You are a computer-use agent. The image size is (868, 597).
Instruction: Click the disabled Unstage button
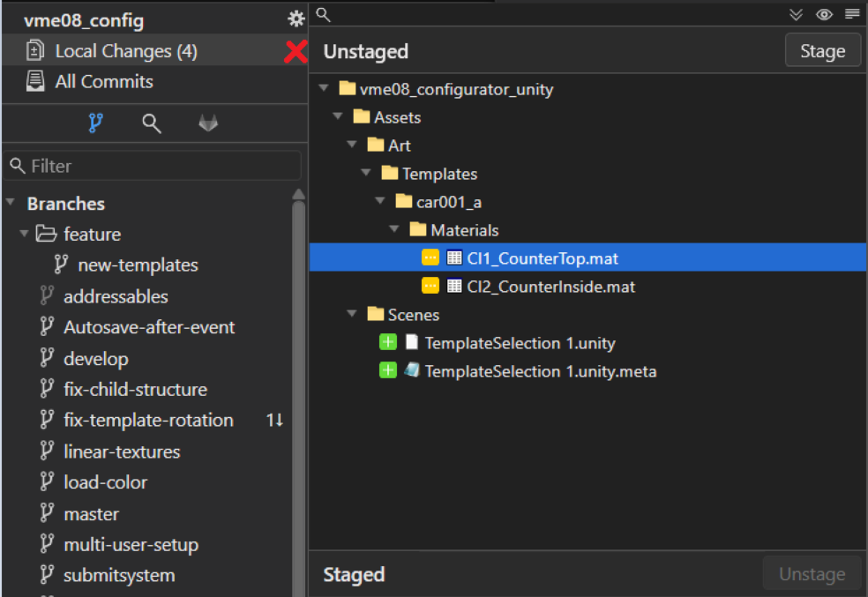coord(811,573)
